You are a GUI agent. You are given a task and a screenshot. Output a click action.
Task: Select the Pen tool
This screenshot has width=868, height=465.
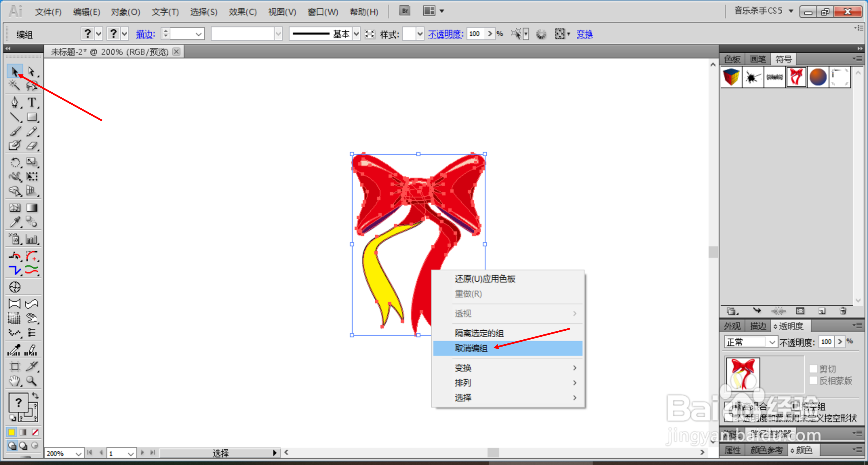coord(14,102)
